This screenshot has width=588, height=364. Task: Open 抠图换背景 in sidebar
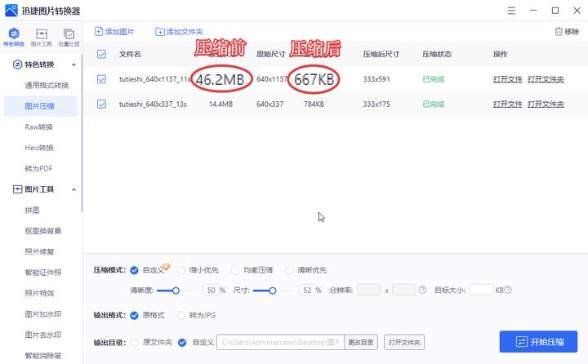click(42, 231)
